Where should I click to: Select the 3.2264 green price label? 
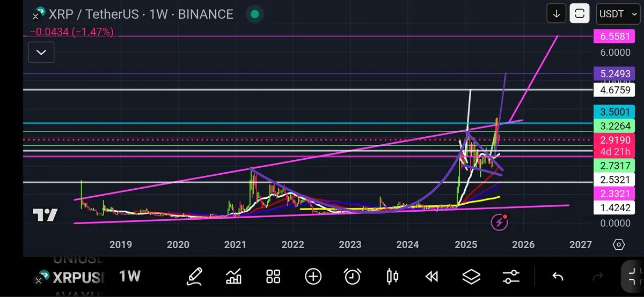click(614, 127)
